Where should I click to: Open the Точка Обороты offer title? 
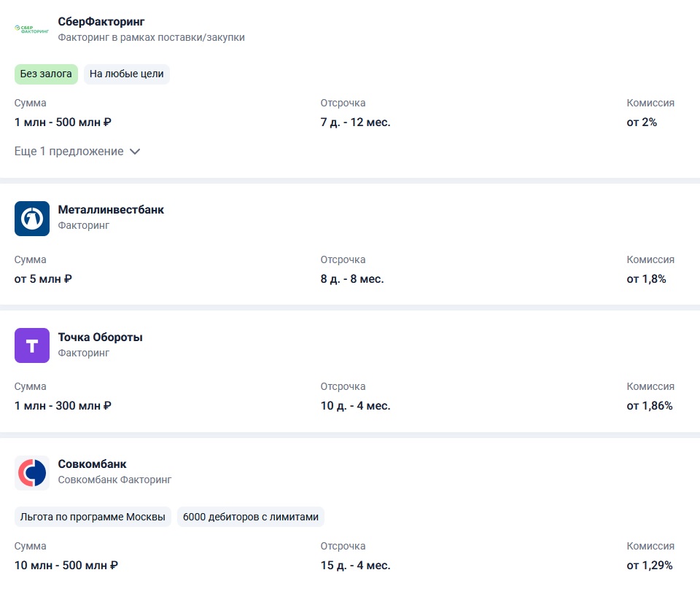click(x=100, y=337)
